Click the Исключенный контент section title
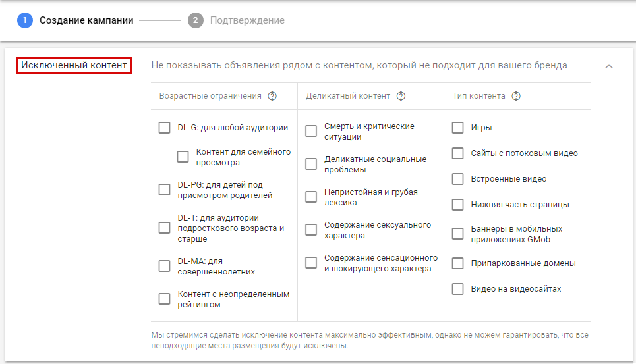 pyautogui.click(x=74, y=65)
